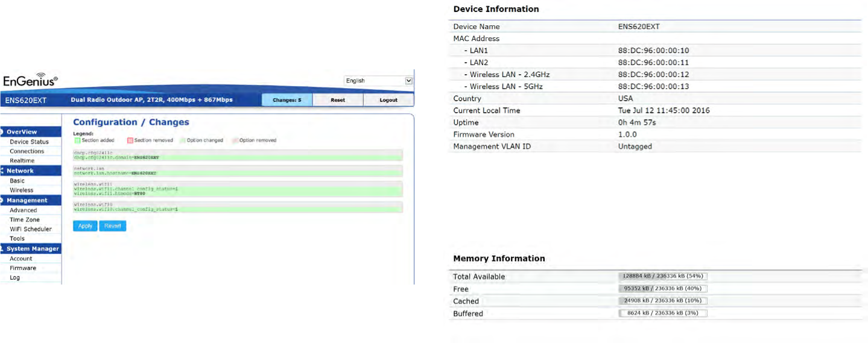Click Firmware Version value 1.0.0
868x343 pixels.
tap(627, 134)
